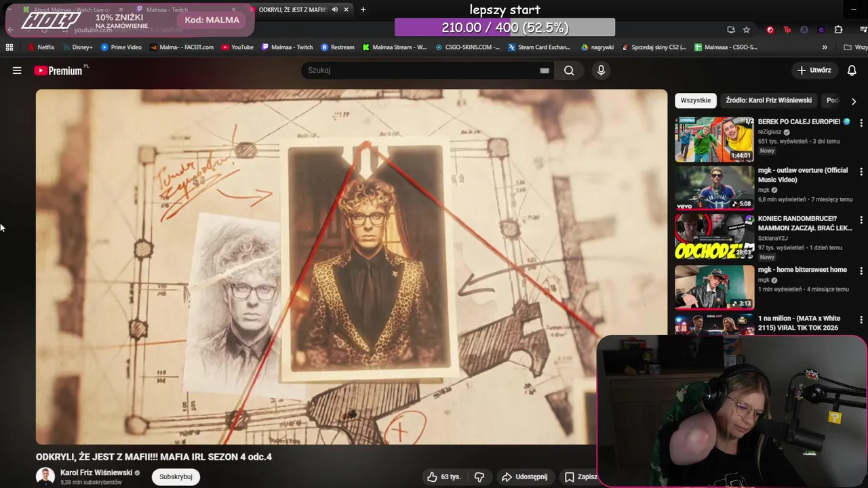
Task: Open mgk - home bittersweet home title
Action: pyautogui.click(x=802, y=270)
